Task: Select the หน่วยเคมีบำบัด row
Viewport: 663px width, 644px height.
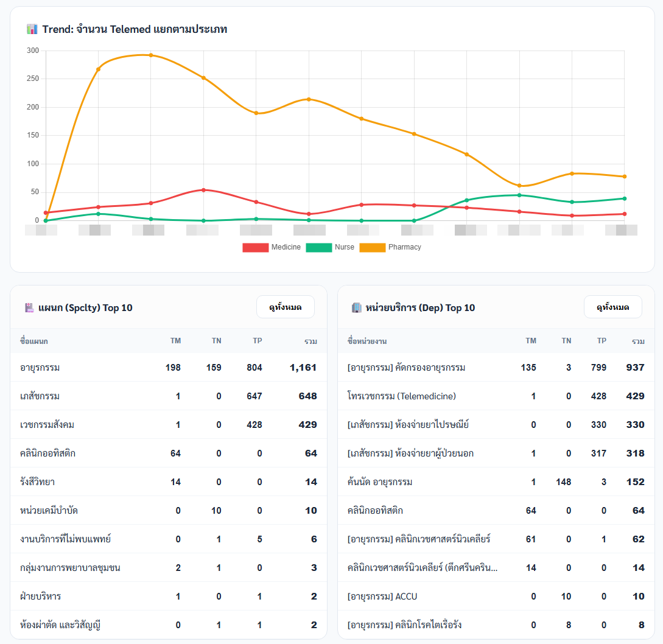Action: tap(168, 510)
